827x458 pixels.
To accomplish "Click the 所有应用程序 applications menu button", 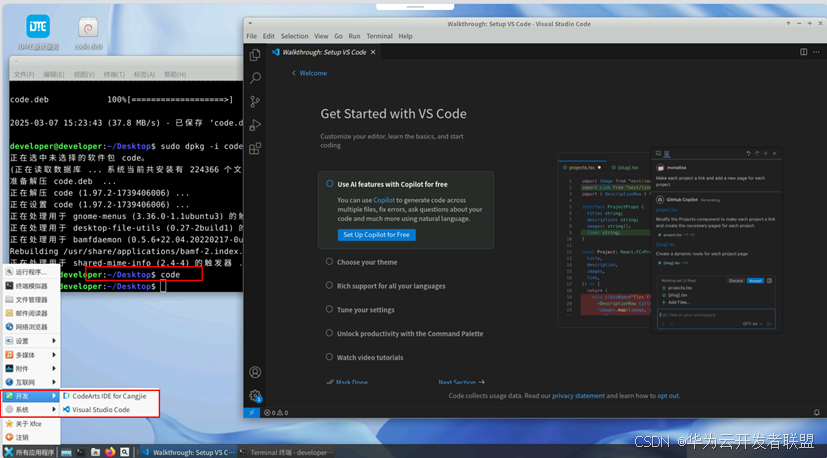I will click(29, 452).
